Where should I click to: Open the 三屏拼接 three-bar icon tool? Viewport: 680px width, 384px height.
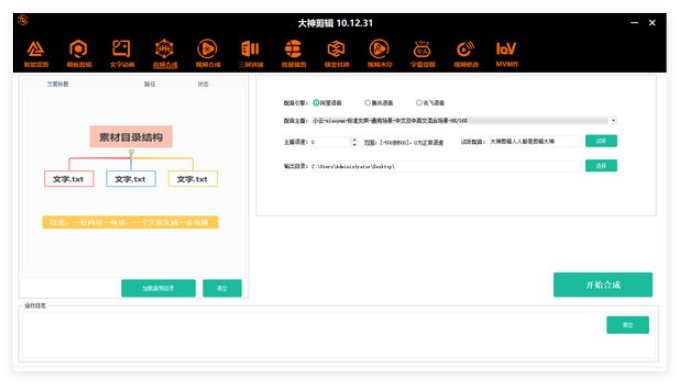pos(251,53)
